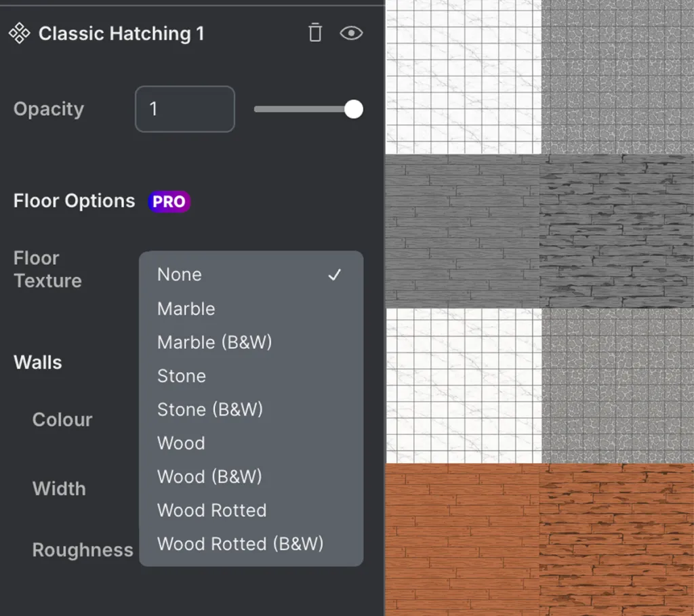Click the checkmark next to None

pos(334,274)
